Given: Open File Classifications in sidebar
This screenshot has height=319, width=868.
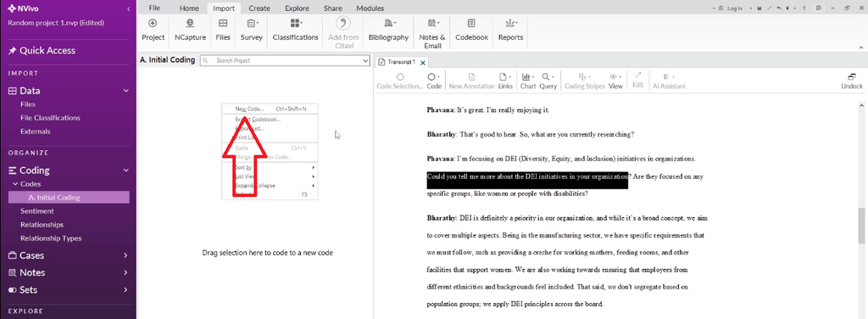Looking at the screenshot, I should coord(50,118).
